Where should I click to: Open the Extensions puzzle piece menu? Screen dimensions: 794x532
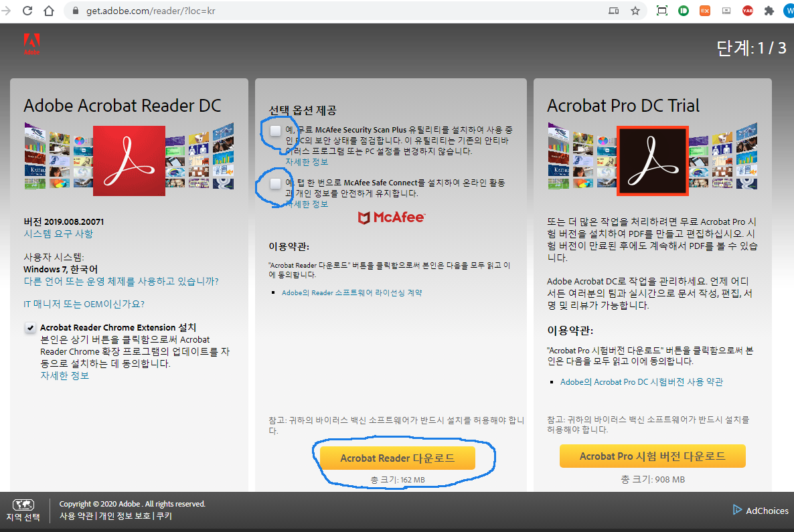click(769, 11)
